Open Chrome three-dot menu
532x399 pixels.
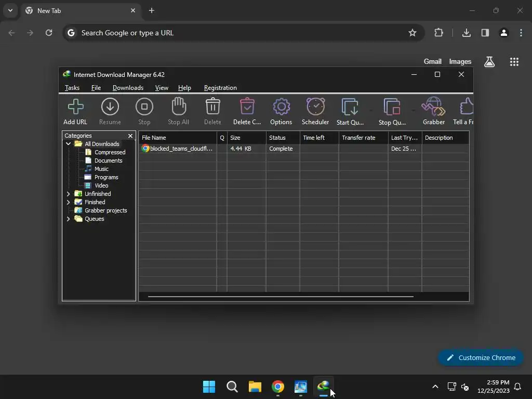[x=521, y=33]
